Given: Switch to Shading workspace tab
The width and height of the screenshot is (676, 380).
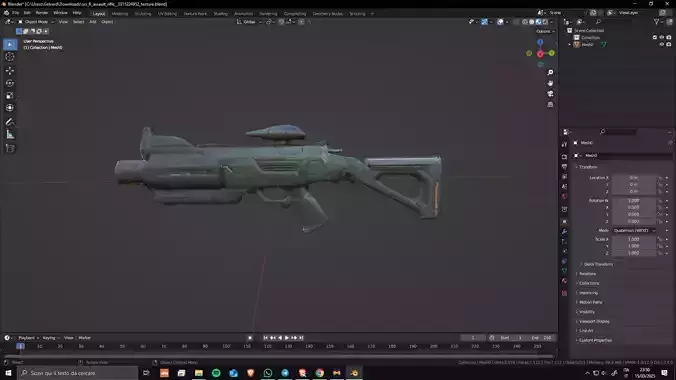Looking at the screenshot, I should 220,14.
